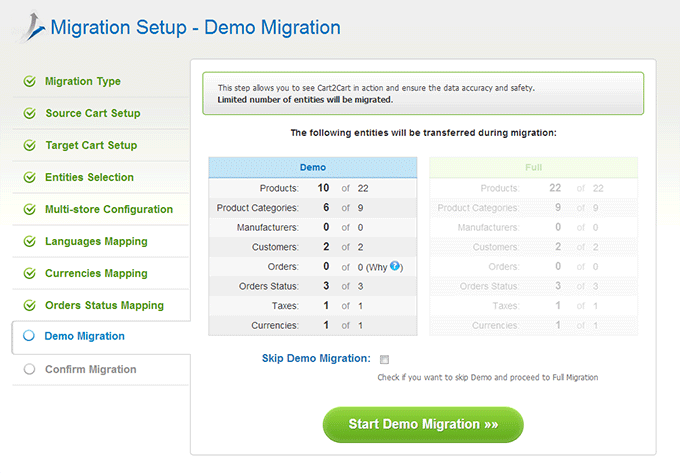Select the Demo Migration step
The image size is (680, 473).
click(85, 336)
